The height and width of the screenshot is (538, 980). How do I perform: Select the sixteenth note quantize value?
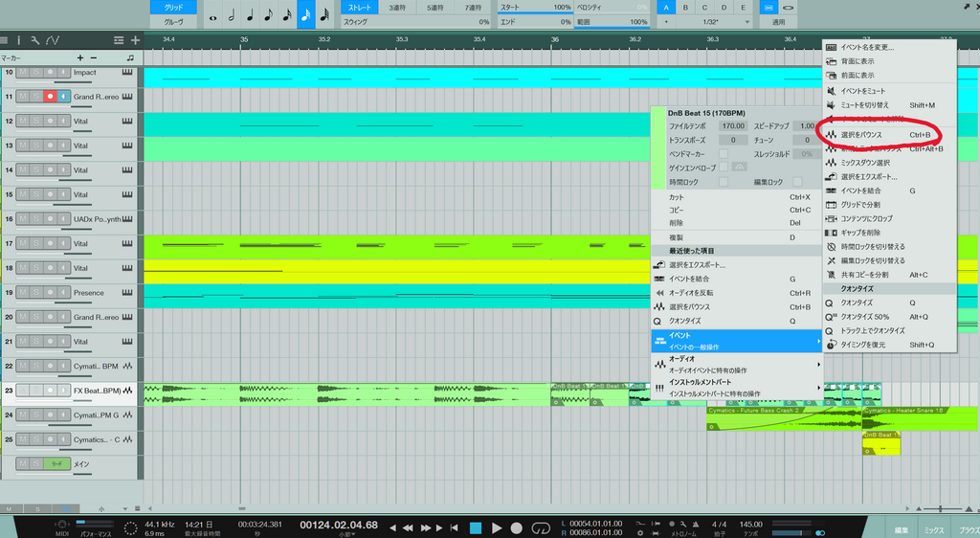coord(287,15)
